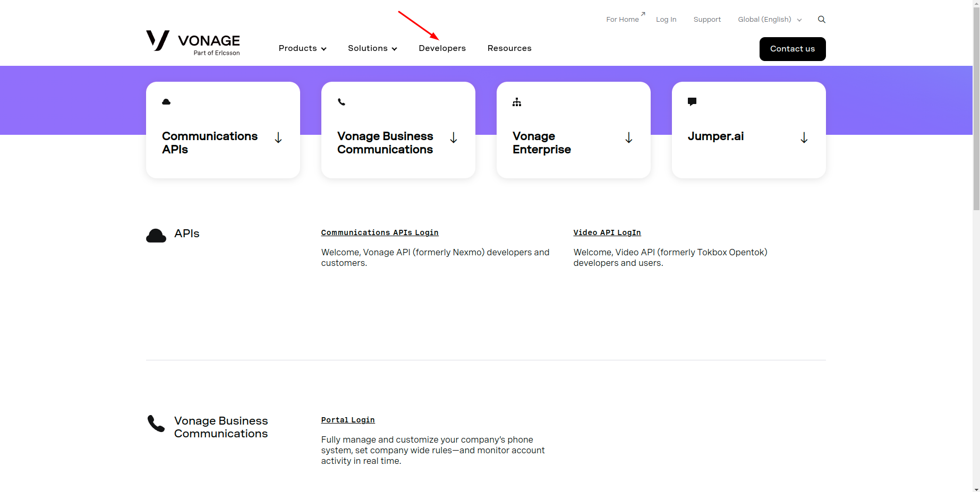This screenshot has height=492, width=980.
Task: Expand the Solutions dropdown menu
Action: [372, 48]
